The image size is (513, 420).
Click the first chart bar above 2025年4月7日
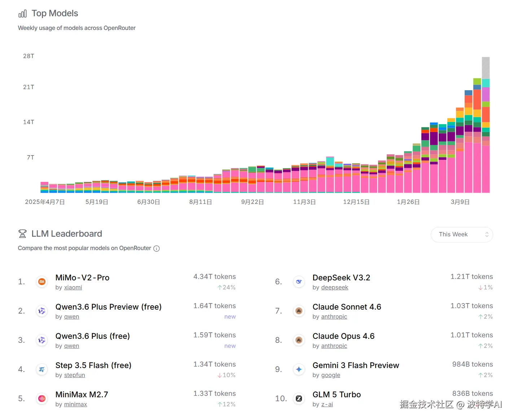click(x=44, y=188)
